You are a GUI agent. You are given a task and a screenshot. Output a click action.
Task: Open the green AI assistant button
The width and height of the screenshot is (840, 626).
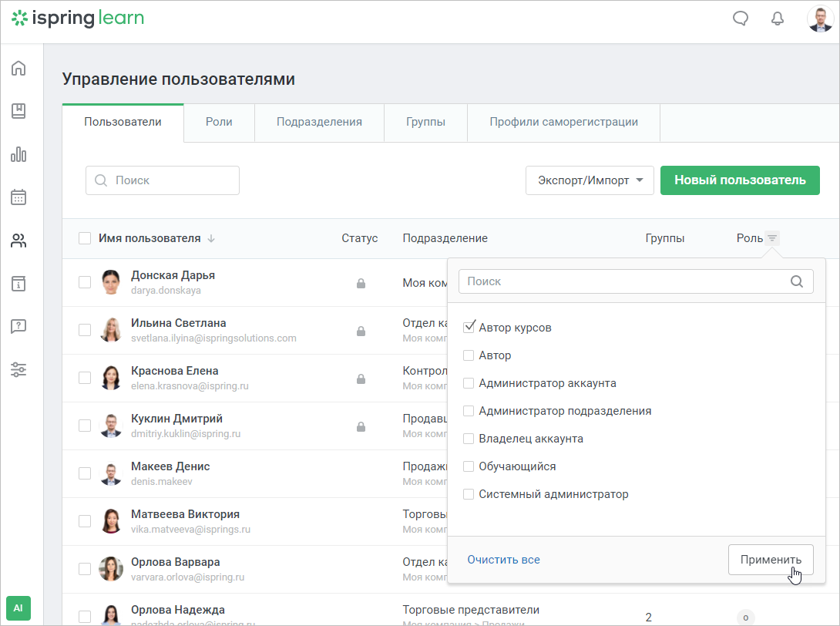(x=18, y=607)
